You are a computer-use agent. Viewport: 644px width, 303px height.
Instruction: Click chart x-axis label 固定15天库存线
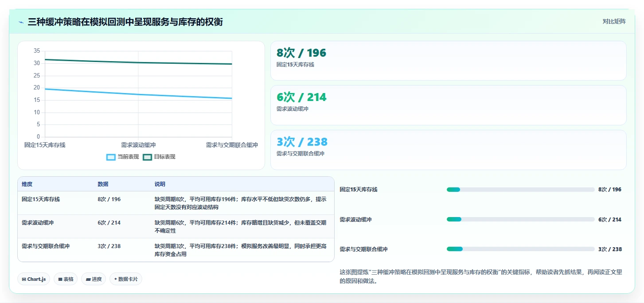[45, 145]
